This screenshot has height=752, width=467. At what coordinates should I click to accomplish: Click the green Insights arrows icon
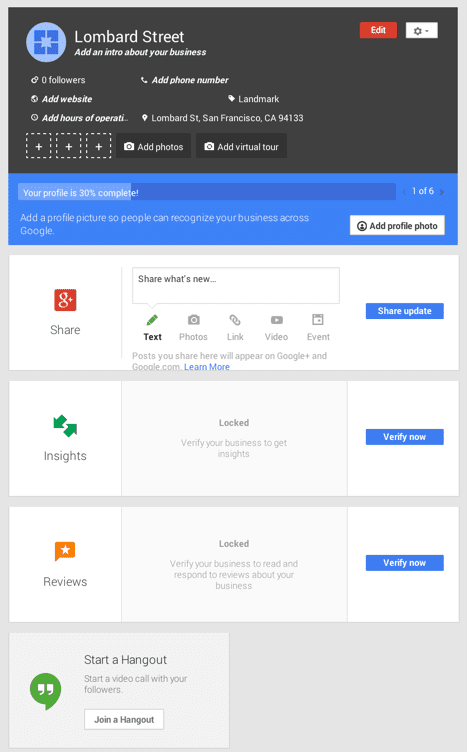pyautogui.click(x=65, y=426)
